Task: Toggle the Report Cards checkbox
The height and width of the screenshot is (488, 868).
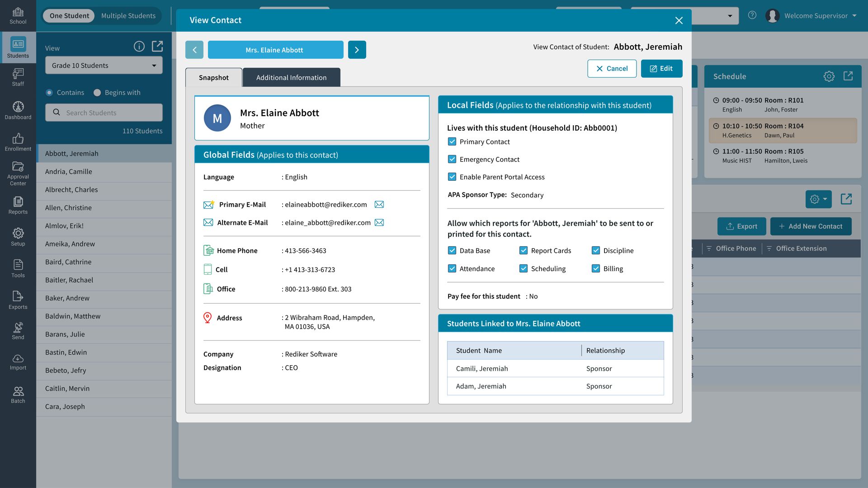Action: click(524, 251)
